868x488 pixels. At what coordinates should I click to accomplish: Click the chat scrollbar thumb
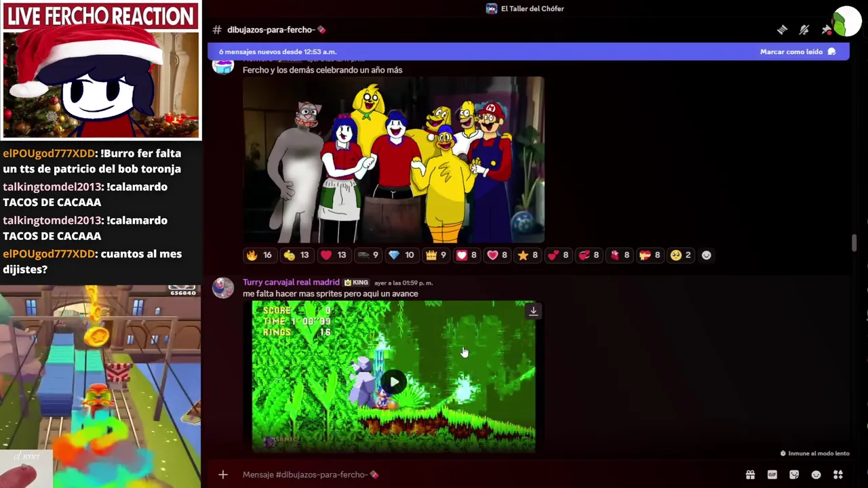pyautogui.click(x=854, y=242)
